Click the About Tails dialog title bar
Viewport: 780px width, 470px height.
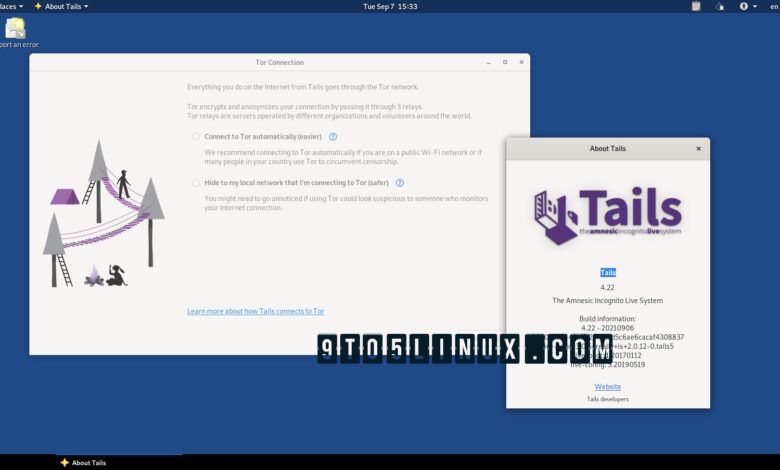[607, 149]
